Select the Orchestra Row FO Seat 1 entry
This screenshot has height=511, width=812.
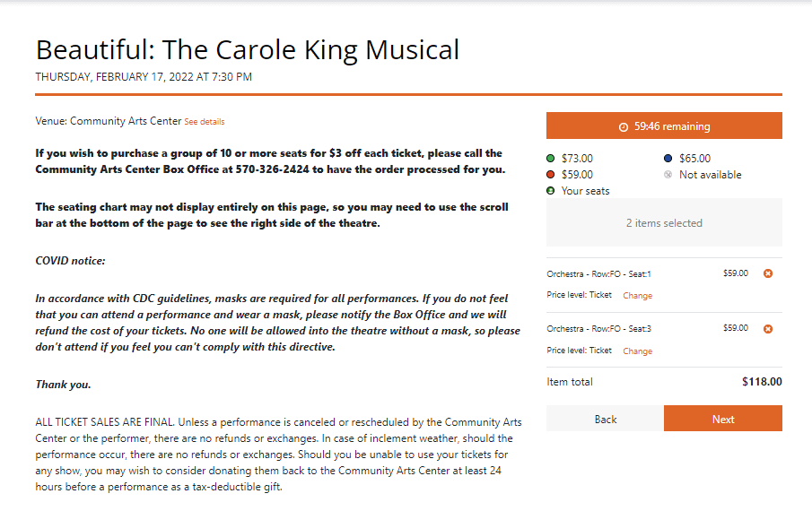tap(598, 274)
